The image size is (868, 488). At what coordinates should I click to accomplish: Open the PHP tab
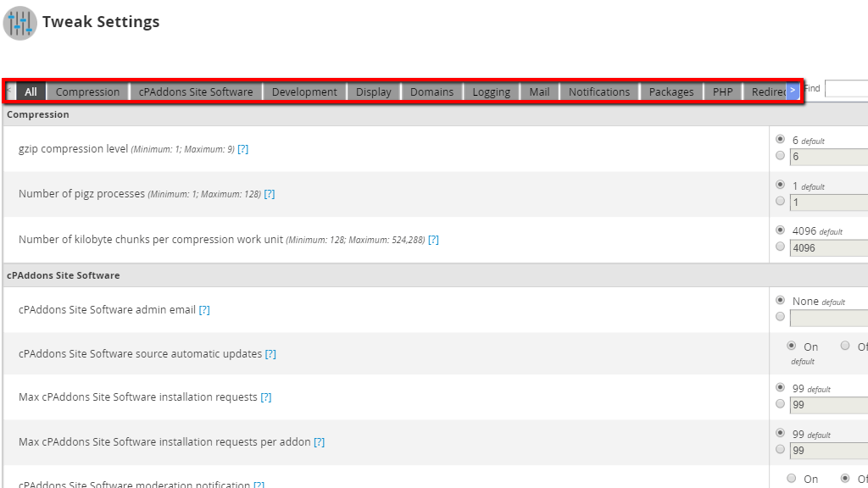click(x=722, y=91)
